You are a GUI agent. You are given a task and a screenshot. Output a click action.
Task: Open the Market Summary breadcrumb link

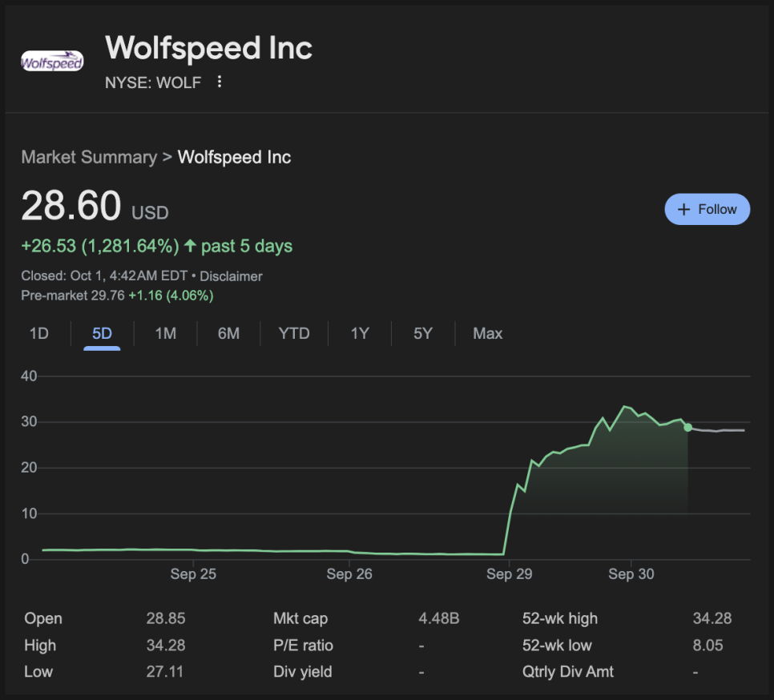(89, 157)
